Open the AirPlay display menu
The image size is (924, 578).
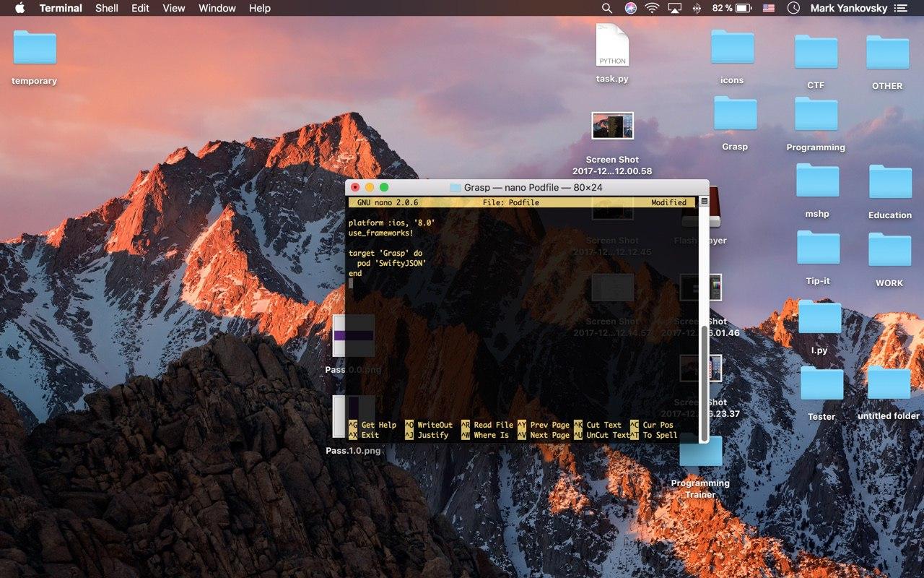(675, 8)
